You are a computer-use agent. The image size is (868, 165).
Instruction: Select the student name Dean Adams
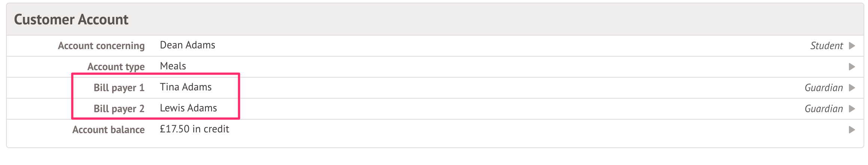(187, 45)
